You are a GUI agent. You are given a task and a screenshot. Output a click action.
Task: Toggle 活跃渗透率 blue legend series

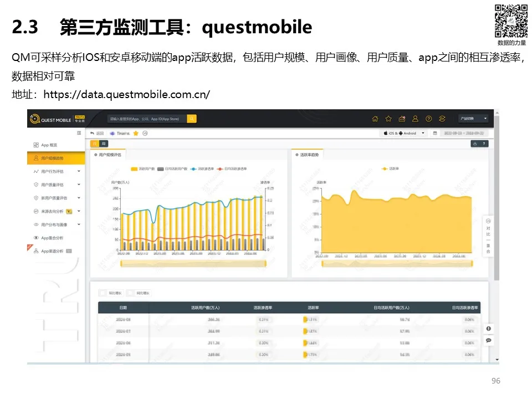tap(202, 168)
